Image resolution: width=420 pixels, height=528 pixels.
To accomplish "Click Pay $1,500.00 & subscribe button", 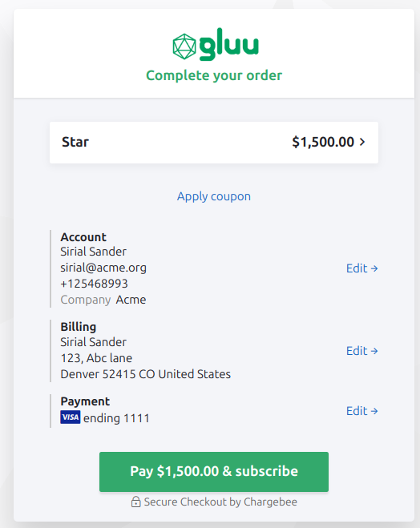I will click(x=214, y=472).
